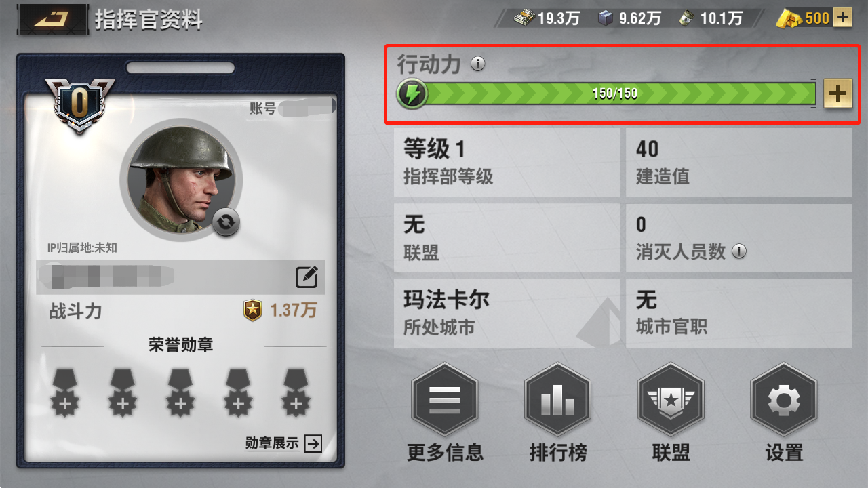Open the info tooltip beside 行动力

tap(478, 64)
